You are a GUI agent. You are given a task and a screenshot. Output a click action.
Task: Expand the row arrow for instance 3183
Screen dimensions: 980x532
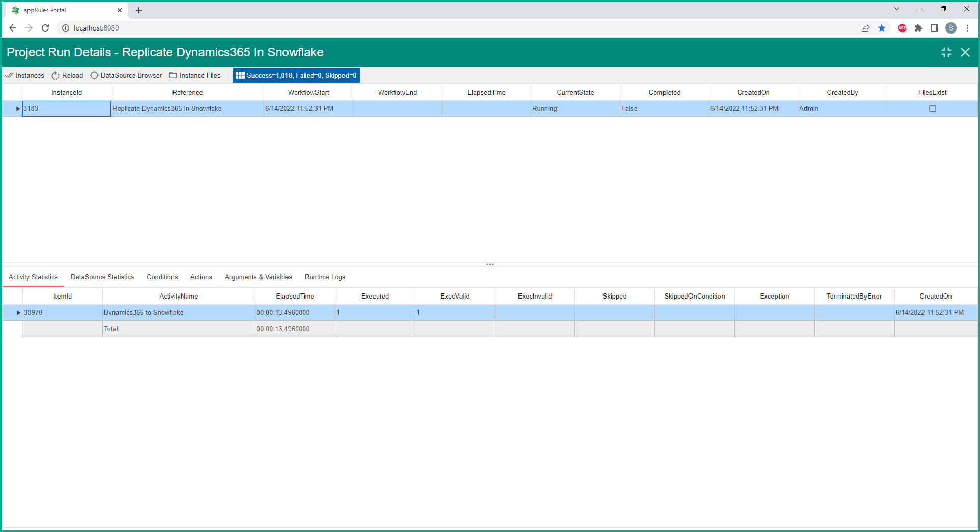click(18, 109)
